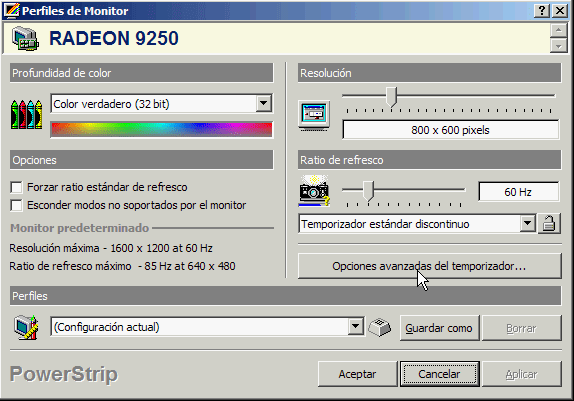The image size is (574, 401).
Task: Click the Ratio de refresco máximo 85 Hz text
Action: [x=122, y=266]
